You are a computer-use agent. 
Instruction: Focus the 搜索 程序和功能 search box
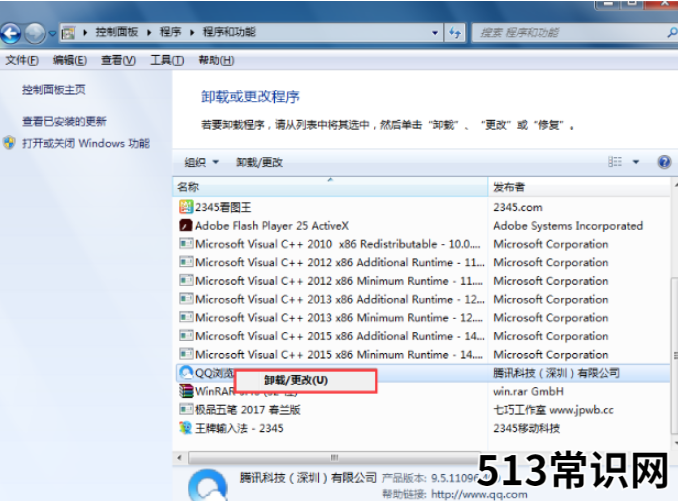point(571,33)
